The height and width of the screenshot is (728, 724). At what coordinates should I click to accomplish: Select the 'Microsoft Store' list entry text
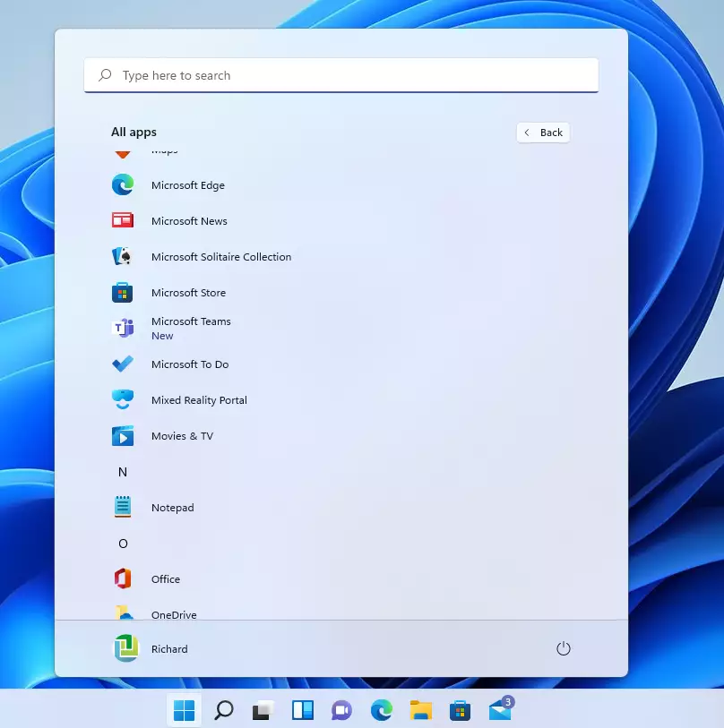[x=188, y=293]
